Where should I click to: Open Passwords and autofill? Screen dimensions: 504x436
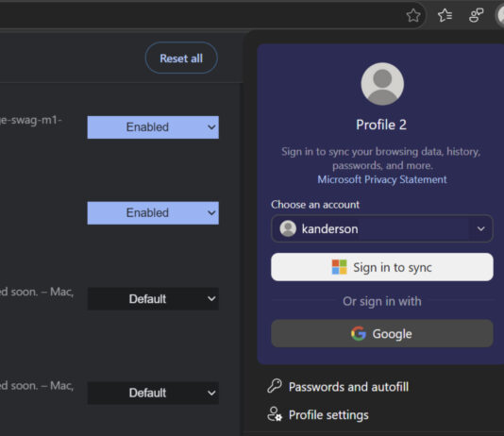[338, 387]
